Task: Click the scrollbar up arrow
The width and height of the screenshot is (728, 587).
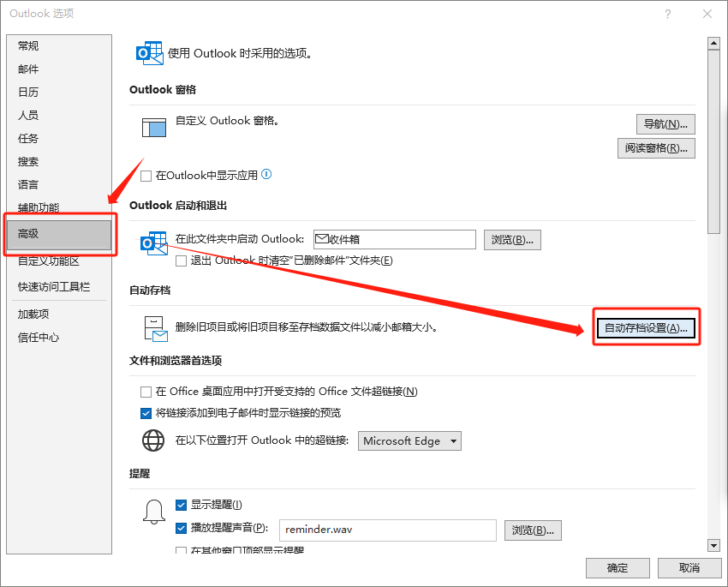Action: tap(713, 43)
